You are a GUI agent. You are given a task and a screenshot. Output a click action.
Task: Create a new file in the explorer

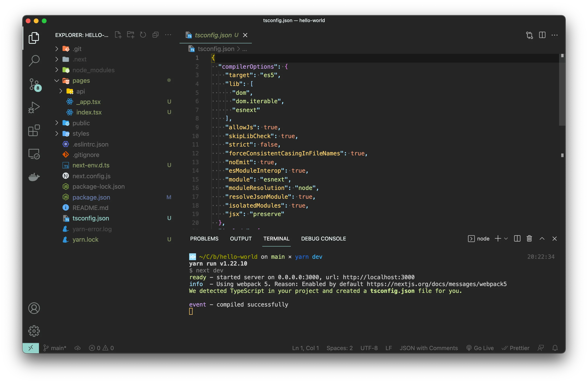coord(118,35)
